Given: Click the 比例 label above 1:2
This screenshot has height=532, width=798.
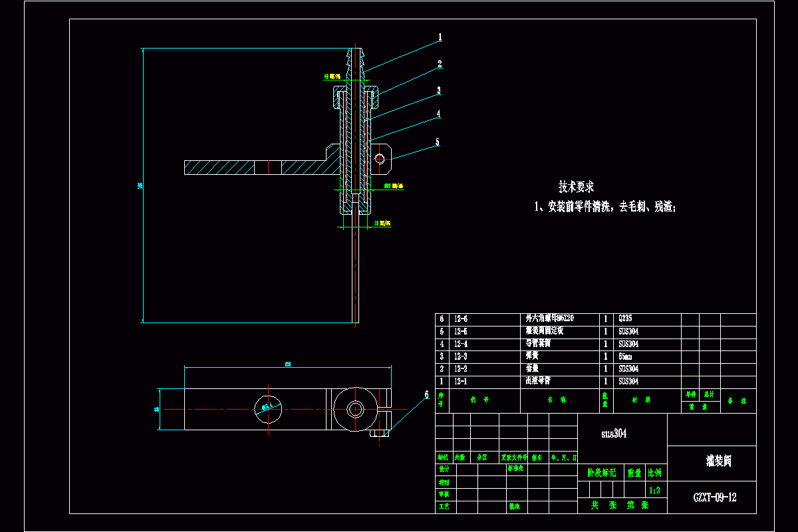Looking at the screenshot, I should point(654,473).
